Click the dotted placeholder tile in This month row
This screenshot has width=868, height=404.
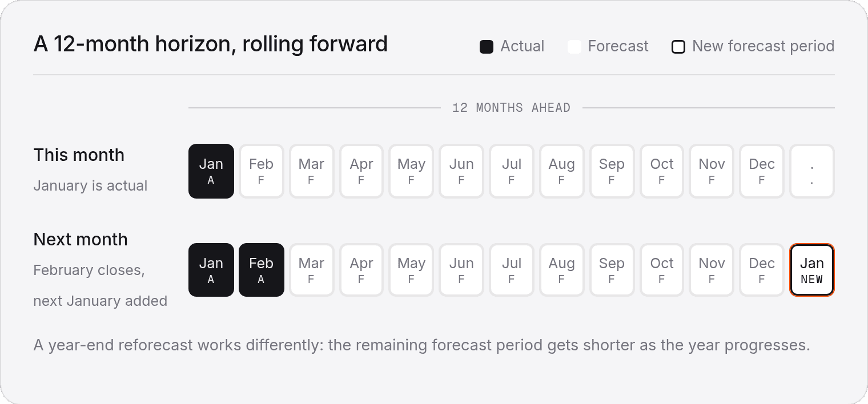click(812, 171)
